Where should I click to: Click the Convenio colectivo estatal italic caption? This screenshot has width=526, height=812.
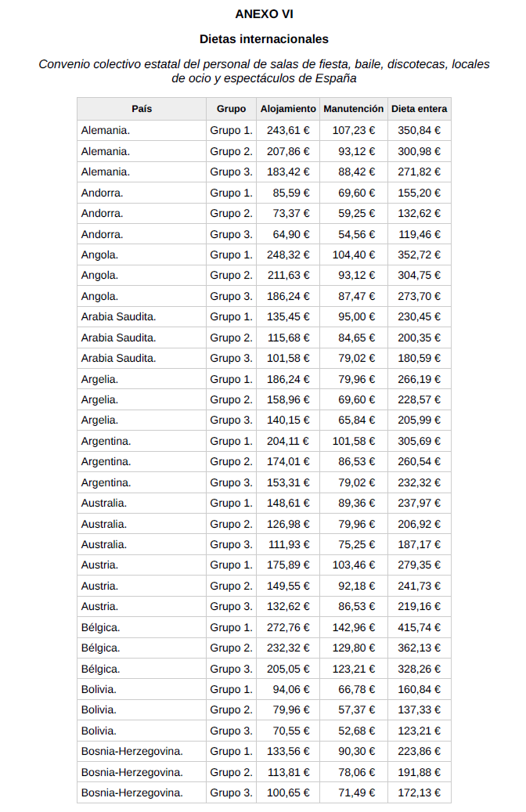click(264, 70)
